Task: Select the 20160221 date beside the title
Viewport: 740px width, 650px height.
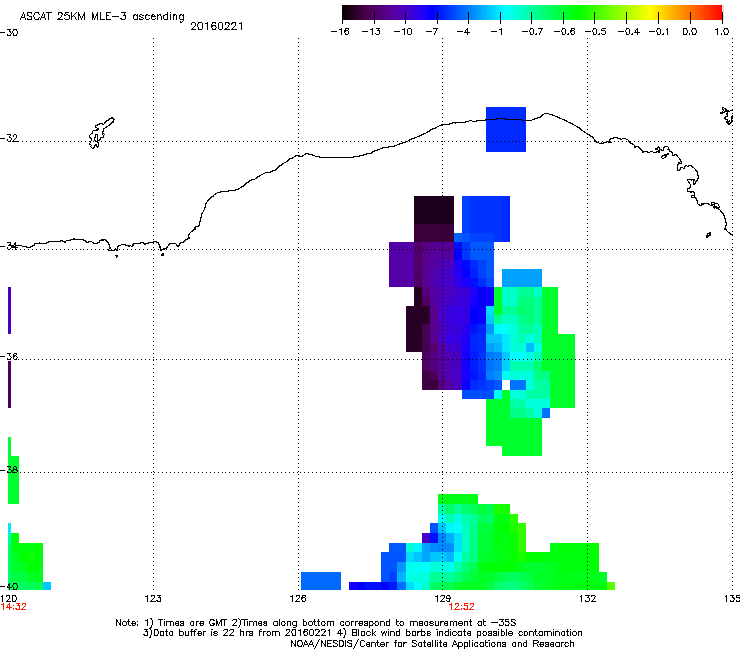Action: pos(217,26)
